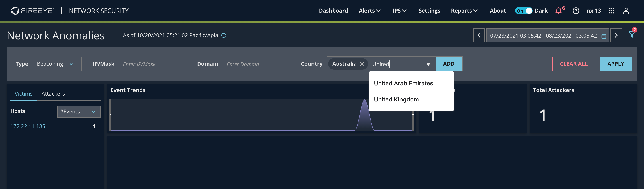Click the Network Anomalies heading
Screen dimensions: 644x189
(x=56, y=36)
